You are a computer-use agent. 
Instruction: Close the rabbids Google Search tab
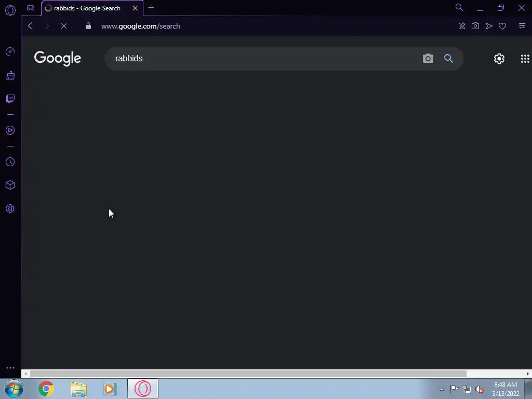136,8
